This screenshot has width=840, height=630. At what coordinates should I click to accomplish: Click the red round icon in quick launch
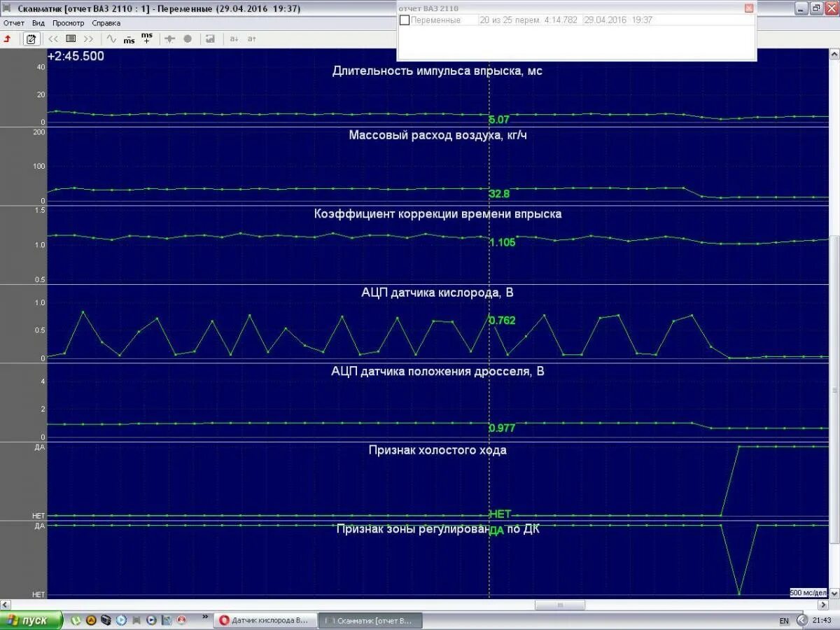click(x=181, y=620)
